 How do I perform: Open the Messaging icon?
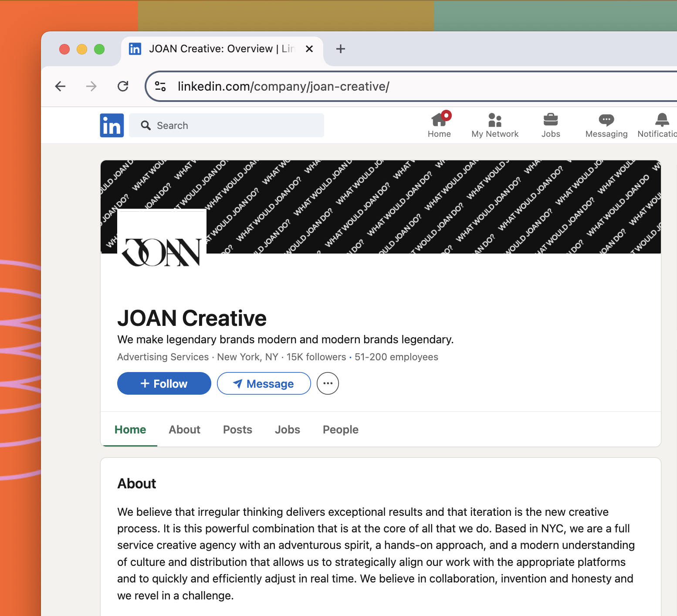pos(606,125)
